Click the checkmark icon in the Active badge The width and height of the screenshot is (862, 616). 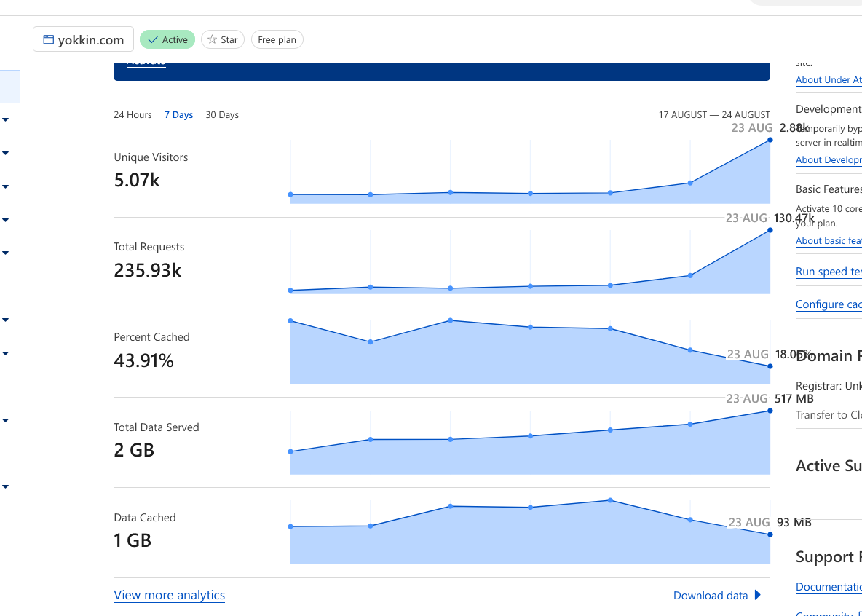click(x=152, y=40)
